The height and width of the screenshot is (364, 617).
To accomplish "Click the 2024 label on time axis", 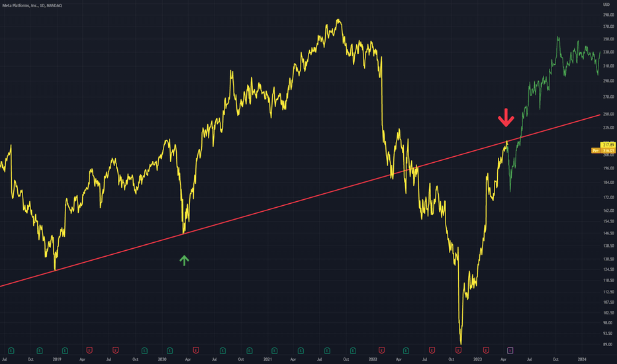I will point(582,359).
